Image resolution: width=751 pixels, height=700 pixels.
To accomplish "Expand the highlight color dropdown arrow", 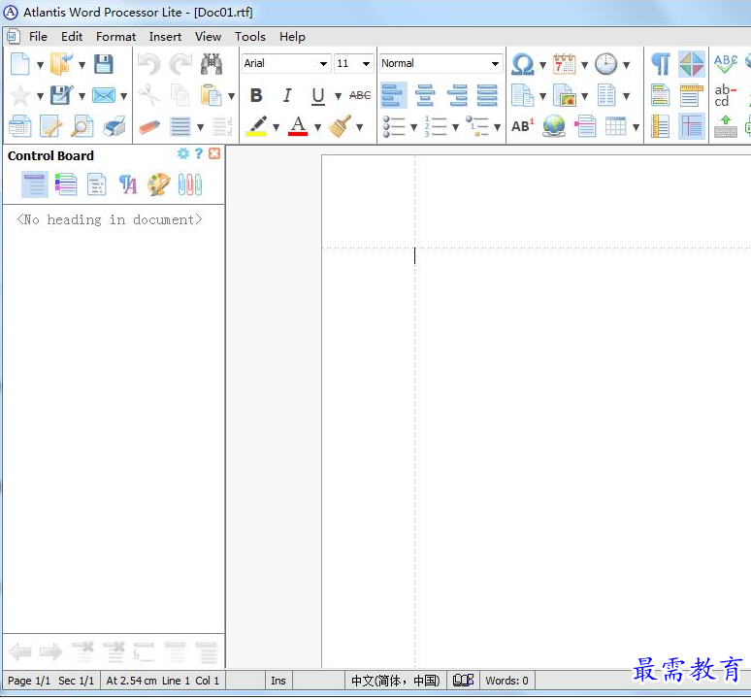I will (x=277, y=127).
